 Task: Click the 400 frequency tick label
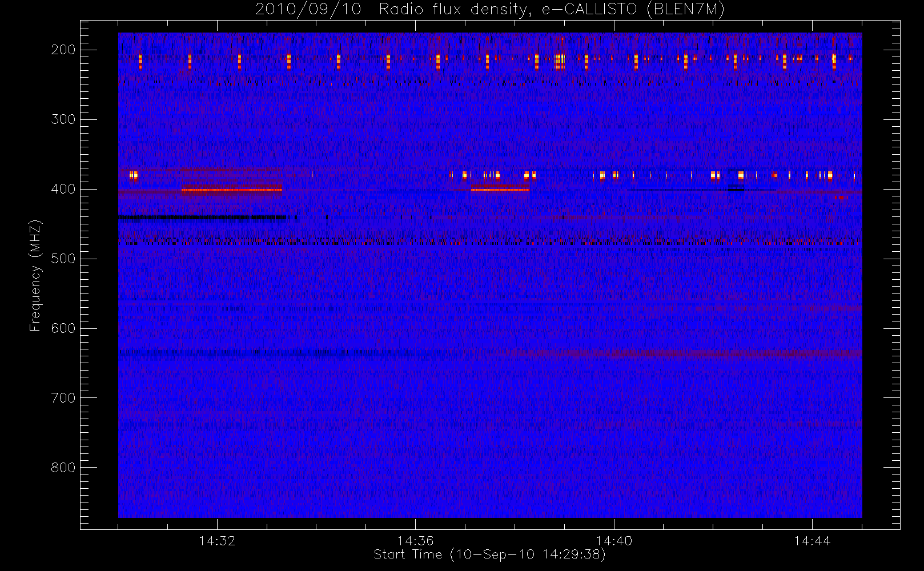[63, 189]
